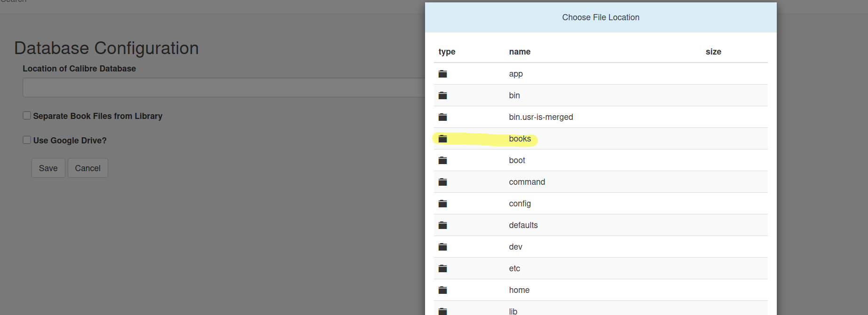Click the folder icon next to defaults

[x=442, y=225]
